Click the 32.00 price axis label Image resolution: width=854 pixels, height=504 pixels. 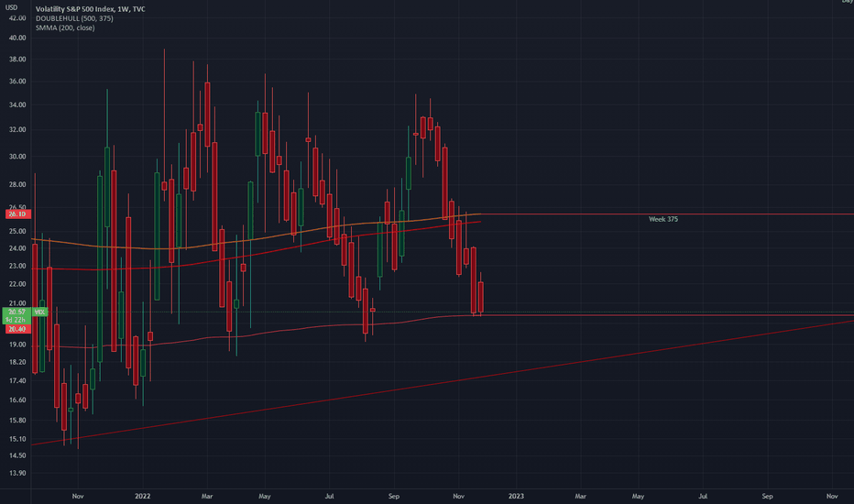pyautogui.click(x=17, y=130)
